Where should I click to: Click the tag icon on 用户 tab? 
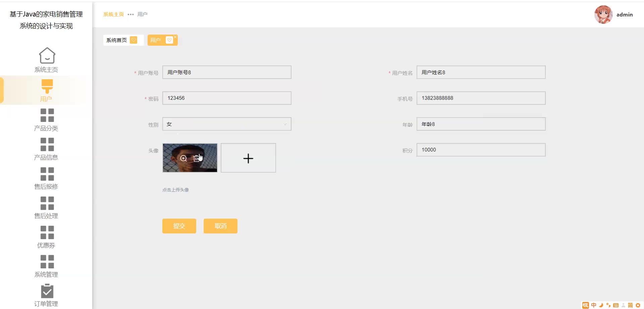[x=169, y=40]
